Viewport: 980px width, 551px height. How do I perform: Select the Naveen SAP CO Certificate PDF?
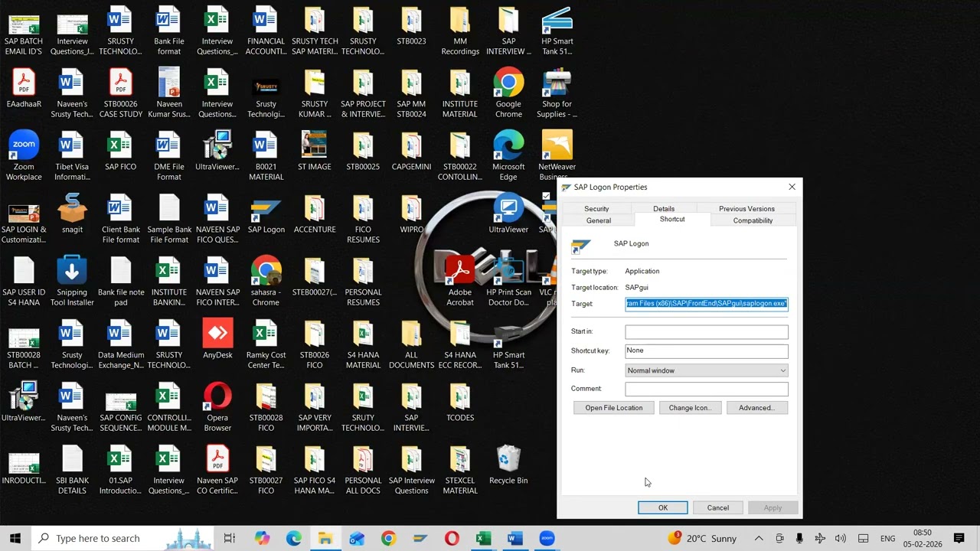[x=217, y=471]
